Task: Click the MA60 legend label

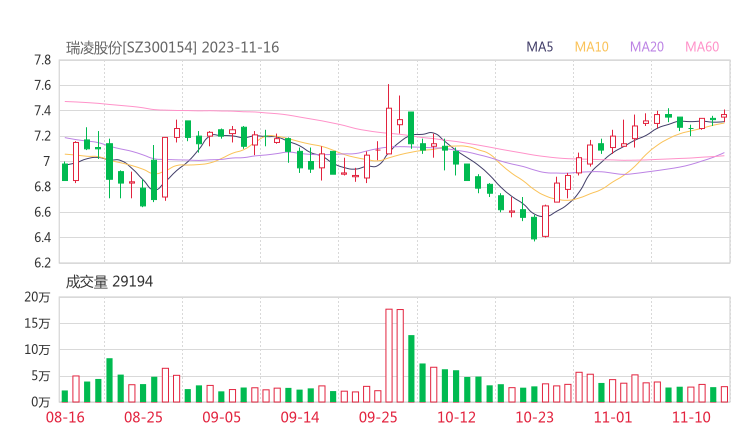Action: (x=702, y=47)
